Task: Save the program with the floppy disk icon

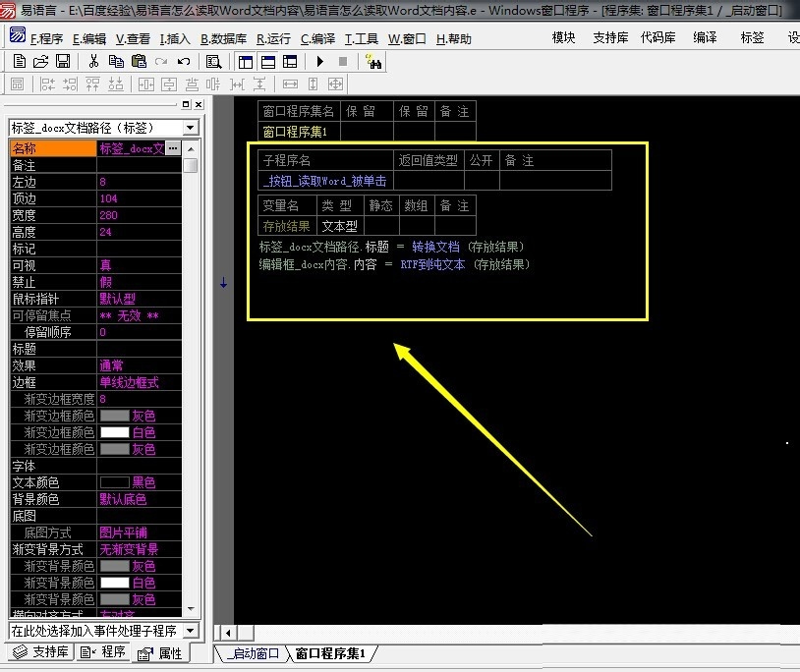Action: tap(63, 62)
